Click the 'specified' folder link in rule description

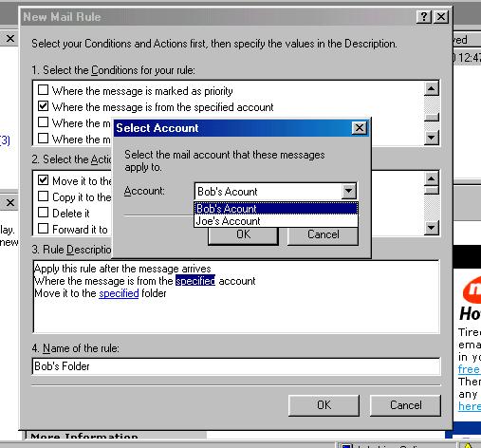coord(119,293)
